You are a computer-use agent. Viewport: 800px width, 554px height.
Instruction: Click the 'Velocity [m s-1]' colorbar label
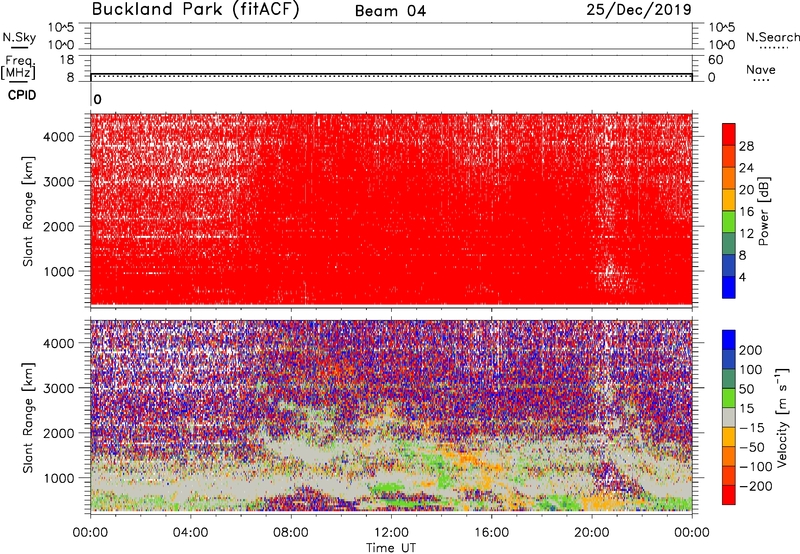coord(781,417)
